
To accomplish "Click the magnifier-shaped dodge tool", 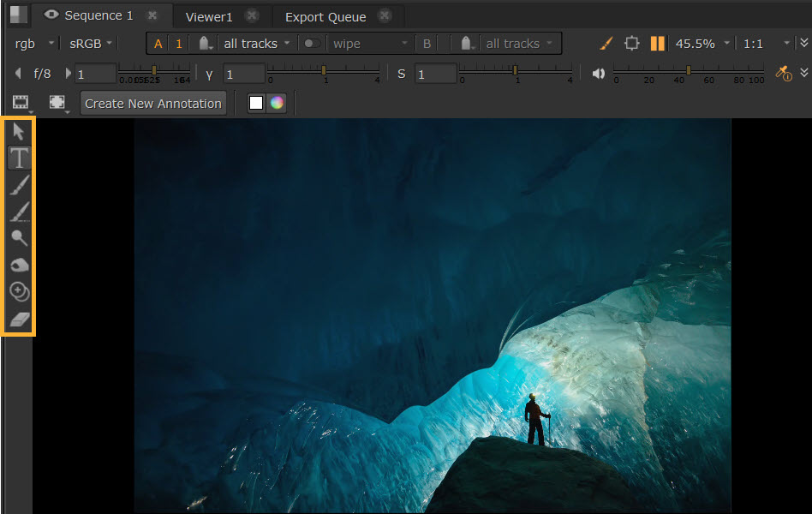I will pos(19,238).
